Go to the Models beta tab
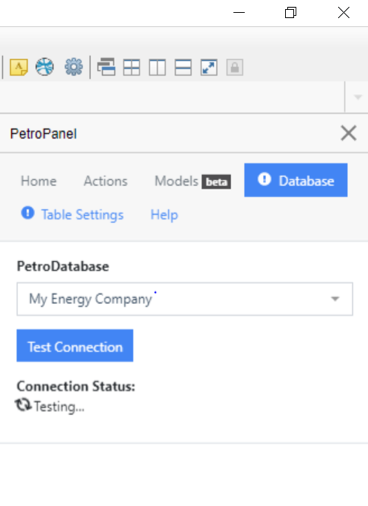The width and height of the screenshot is (368, 506). [x=193, y=181]
